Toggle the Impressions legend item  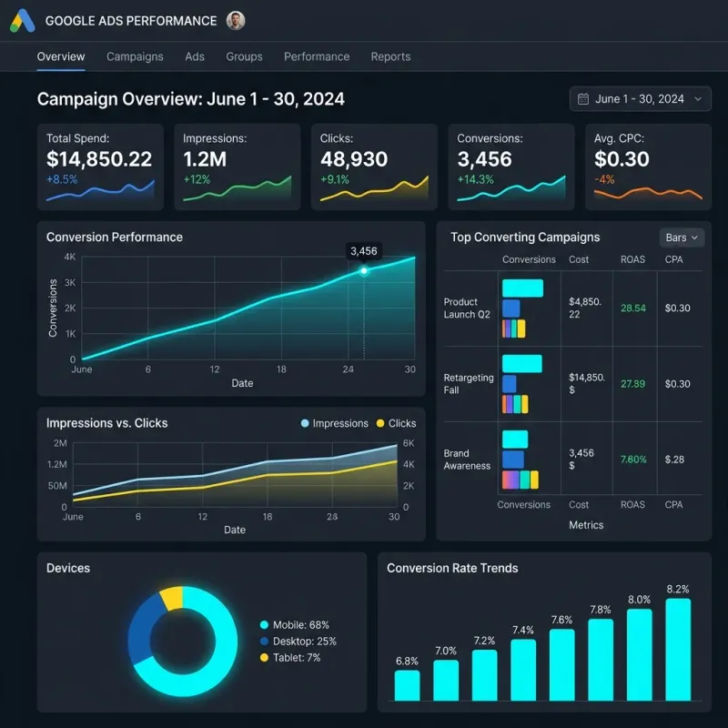pyautogui.click(x=335, y=423)
